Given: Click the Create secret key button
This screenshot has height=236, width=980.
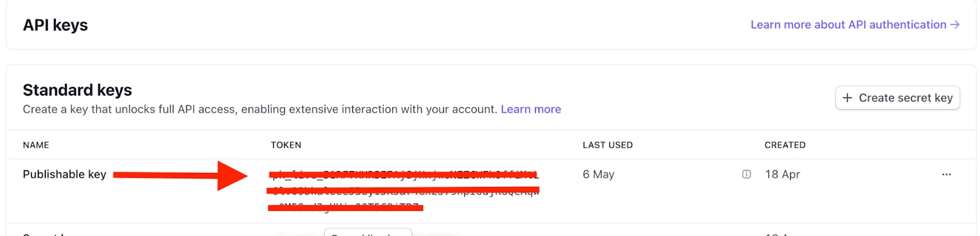Looking at the screenshot, I should (897, 98).
